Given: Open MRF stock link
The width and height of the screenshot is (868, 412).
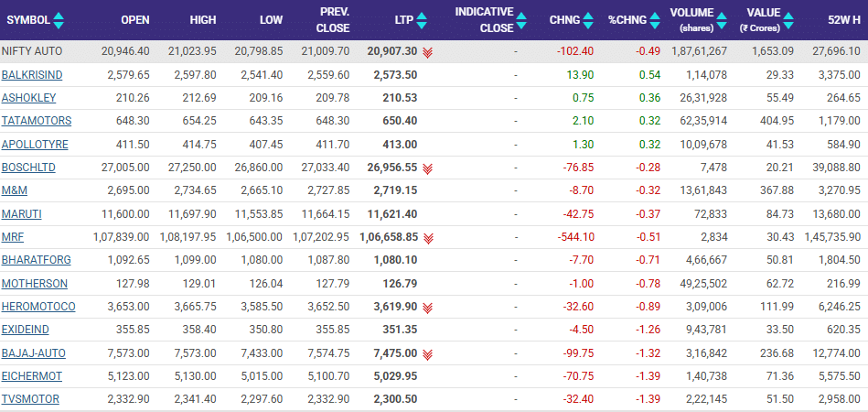Looking at the screenshot, I should pyautogui.click(x=13, y=237).
